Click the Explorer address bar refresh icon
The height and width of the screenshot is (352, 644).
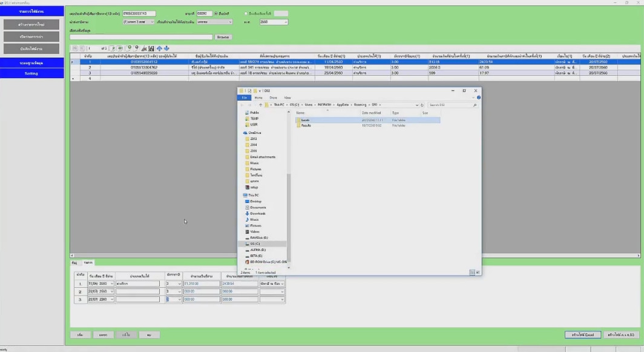pos(422,105)
